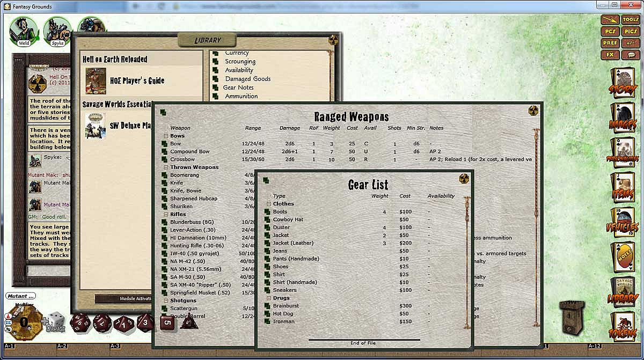Open Compound Bow weapon entry

[190, 152]
